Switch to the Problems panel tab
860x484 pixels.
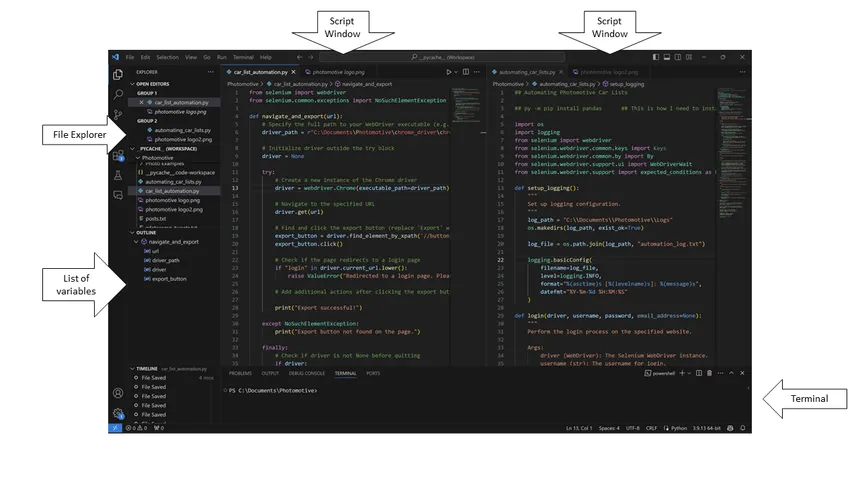tap(240, 373)
